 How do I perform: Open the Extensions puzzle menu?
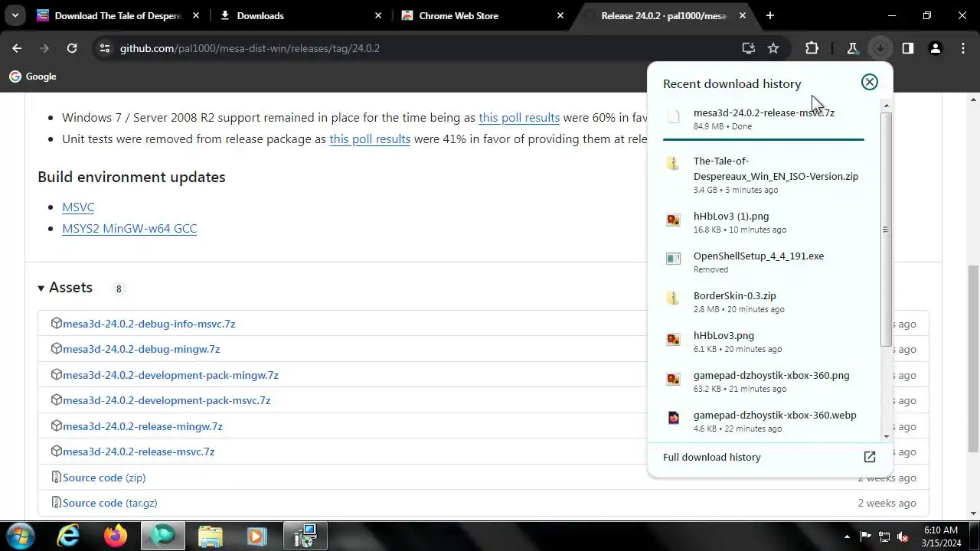[812, 48]
